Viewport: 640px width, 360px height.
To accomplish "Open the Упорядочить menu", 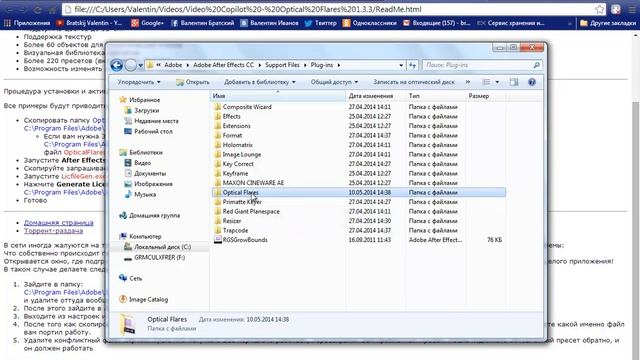I will 139,82.
